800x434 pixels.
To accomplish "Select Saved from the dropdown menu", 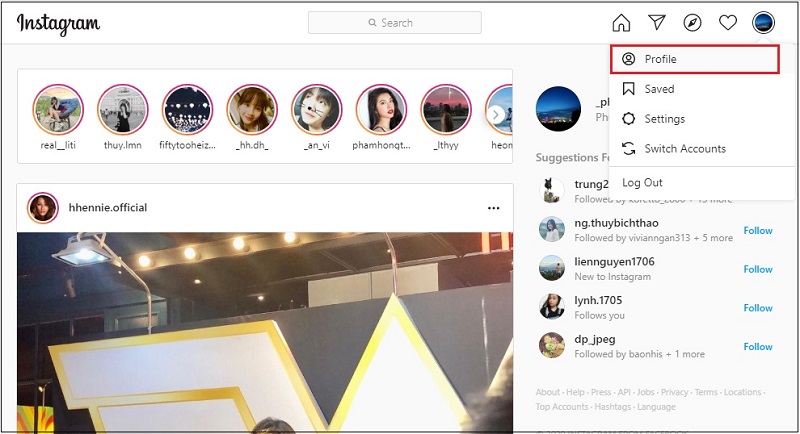I will (659, 89).
